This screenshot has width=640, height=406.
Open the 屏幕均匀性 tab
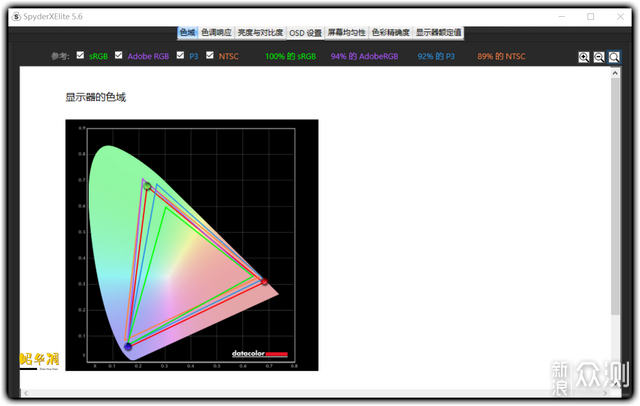(x=347, y=33)
